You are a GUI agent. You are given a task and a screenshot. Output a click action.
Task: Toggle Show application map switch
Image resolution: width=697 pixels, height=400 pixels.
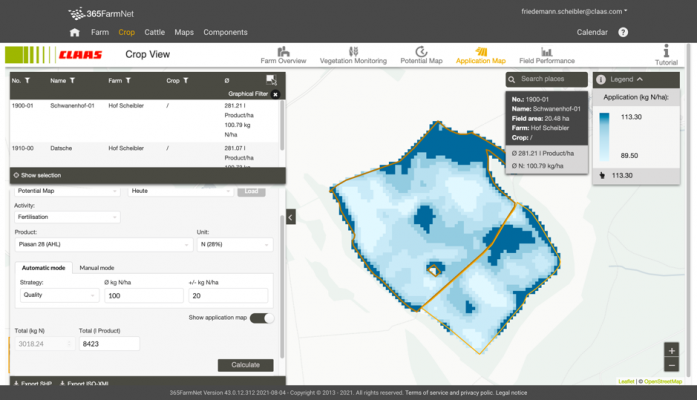pos(262,318)
